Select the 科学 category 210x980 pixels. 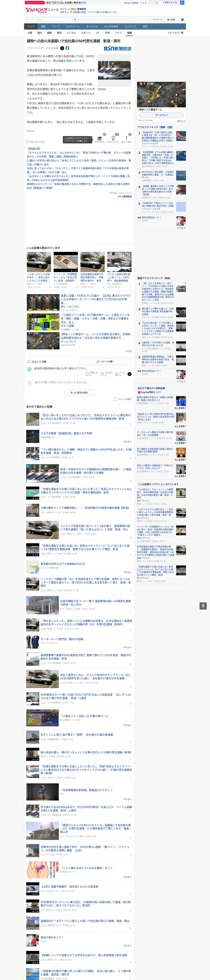tap(107, 33)
